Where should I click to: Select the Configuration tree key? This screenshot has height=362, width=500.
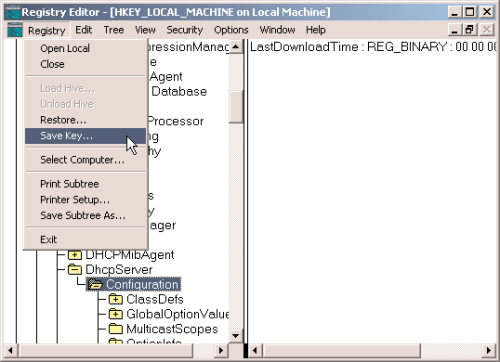coord(142,284)
